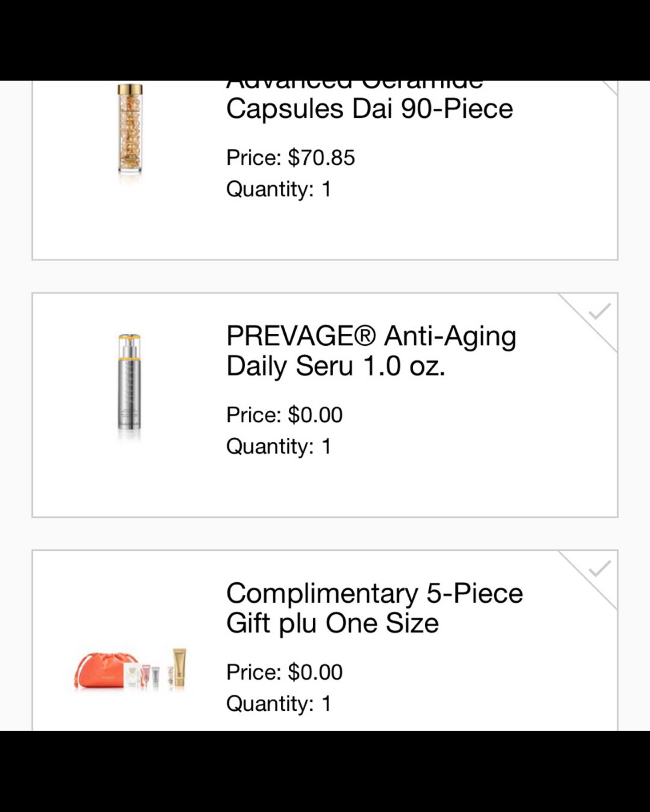Screen dimensions: 650x812
Task: Tap the corner selector on Ceramide Capsules card
Action: [610, 87]
